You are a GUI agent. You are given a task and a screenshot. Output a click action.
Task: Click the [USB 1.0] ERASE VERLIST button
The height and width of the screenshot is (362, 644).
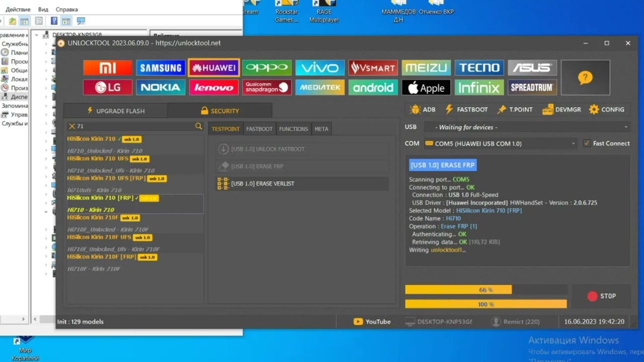point(302,184)
